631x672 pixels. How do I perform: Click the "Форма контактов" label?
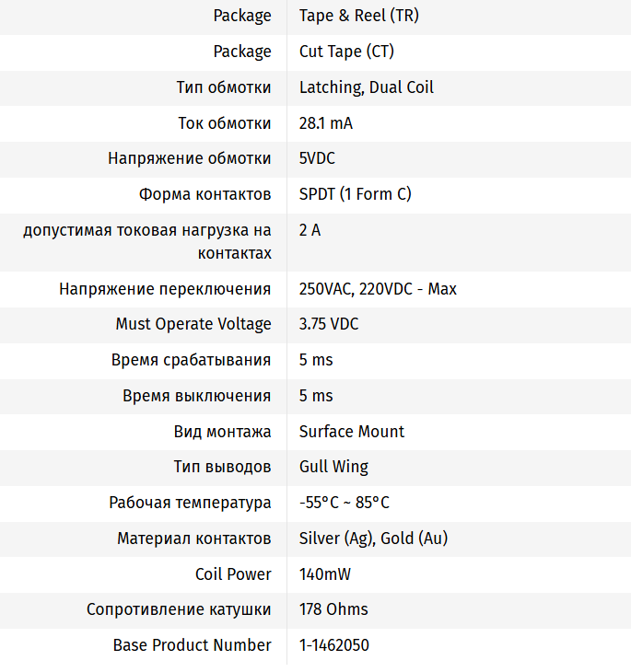tap(204, 194)
